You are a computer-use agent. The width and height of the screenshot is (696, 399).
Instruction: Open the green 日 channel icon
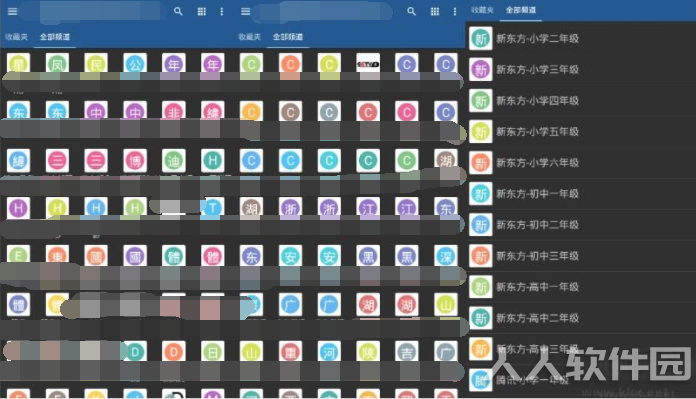(213, 352)
